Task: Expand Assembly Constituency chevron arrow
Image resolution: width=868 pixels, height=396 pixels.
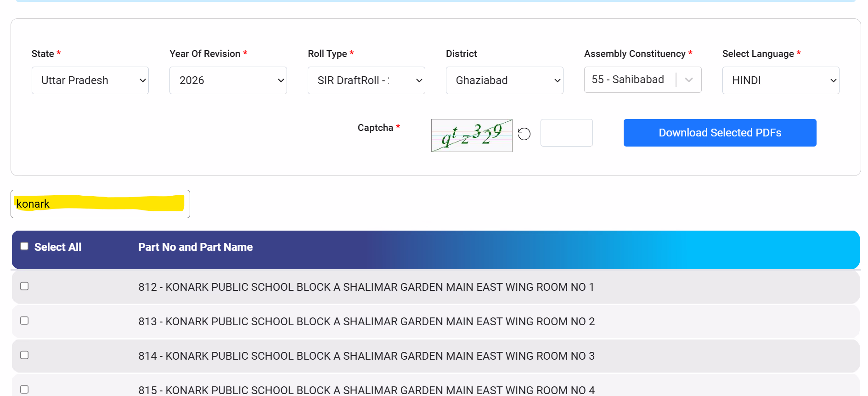Action: pyautogui.click(x=688, y=80)
